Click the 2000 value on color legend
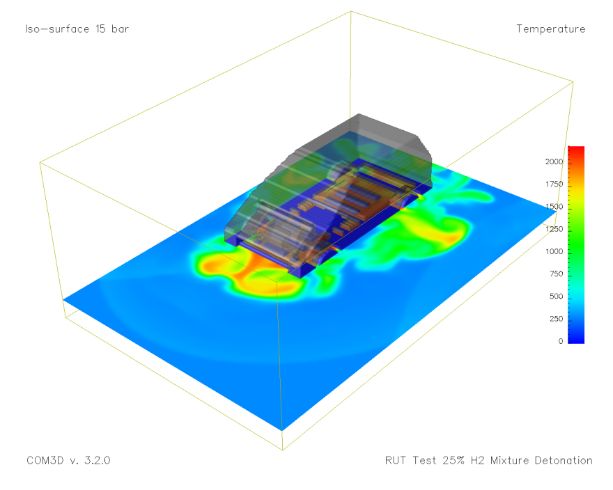 pyautogui.click(x=554, y=162)
